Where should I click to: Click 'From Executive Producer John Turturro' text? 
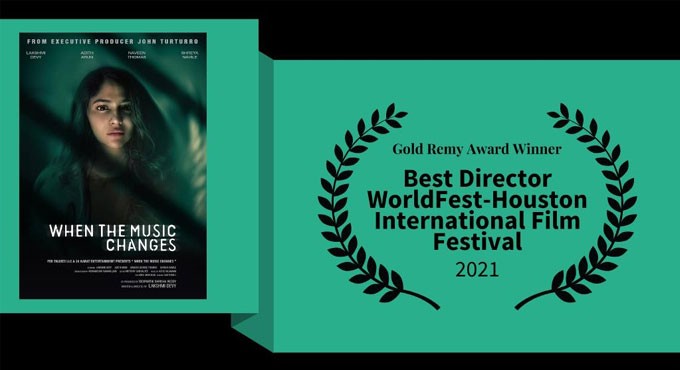(x=113, y=42)
